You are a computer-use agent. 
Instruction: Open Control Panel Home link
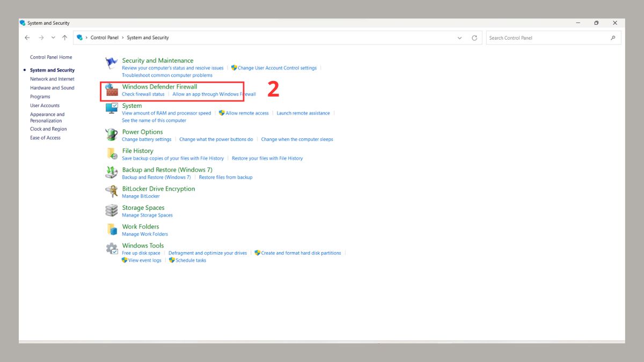tap(51, 57)
